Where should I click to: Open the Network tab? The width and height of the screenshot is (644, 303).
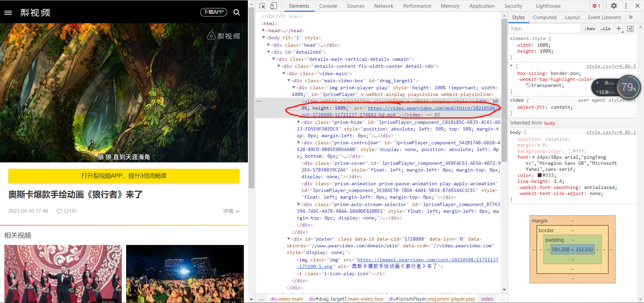384,6
